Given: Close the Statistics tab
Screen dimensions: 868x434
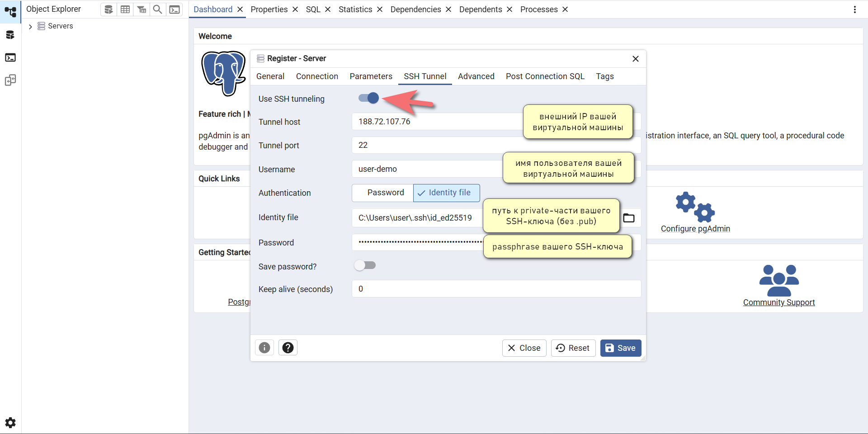Looking at the screenshot, I should [x=380, y=9].
